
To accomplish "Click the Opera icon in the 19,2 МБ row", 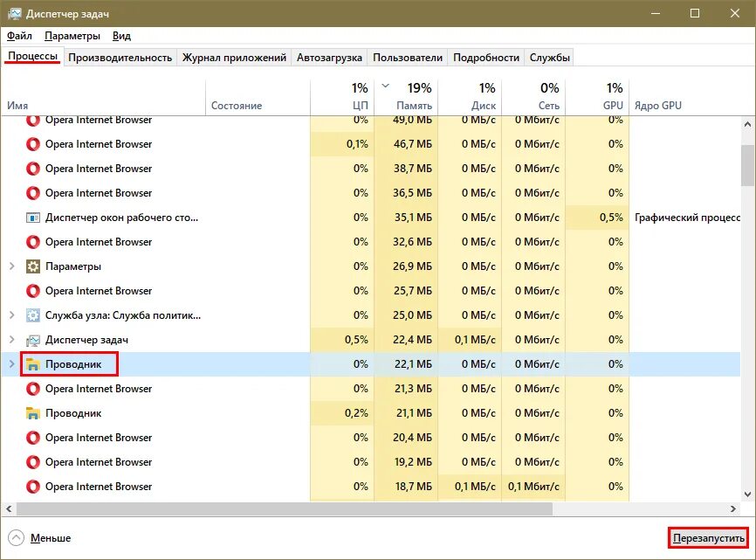I will click(33, 462).
